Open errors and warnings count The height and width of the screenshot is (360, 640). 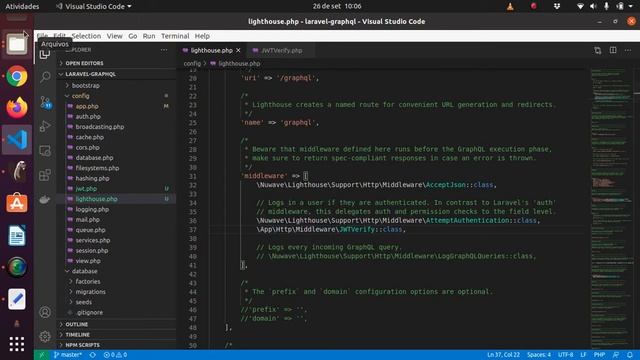[x=115, y=355]
